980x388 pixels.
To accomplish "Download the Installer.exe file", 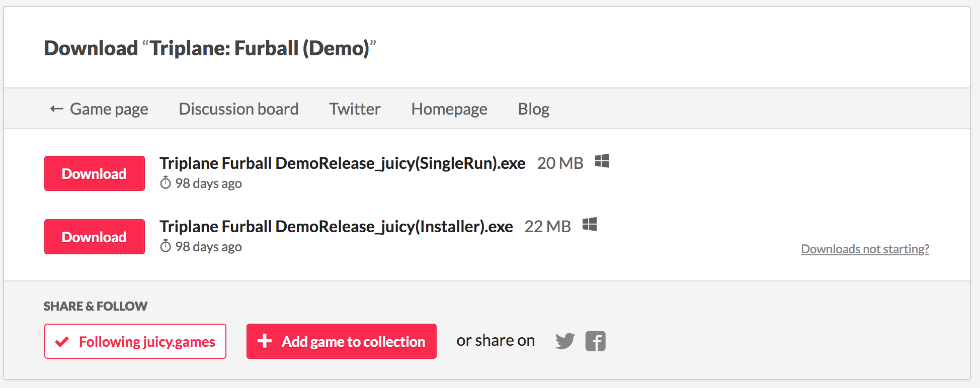I will pos(95,237).
